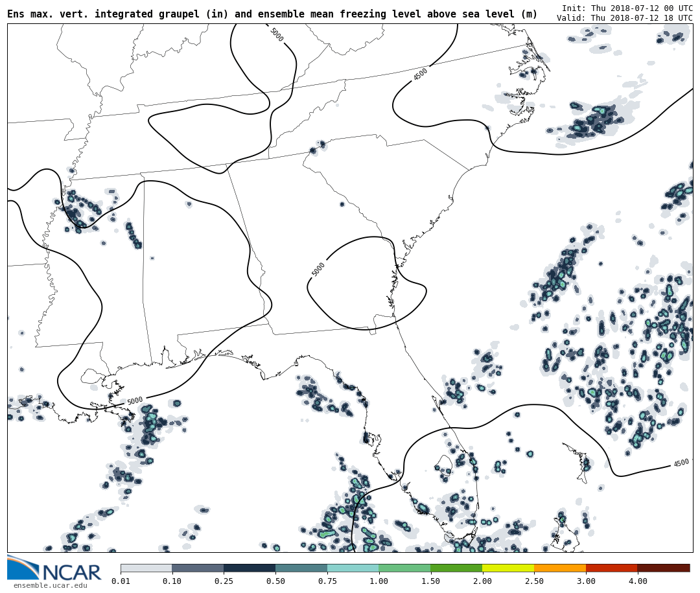Click the 0.01 colorbar tick label

click(x=121, y=581)
